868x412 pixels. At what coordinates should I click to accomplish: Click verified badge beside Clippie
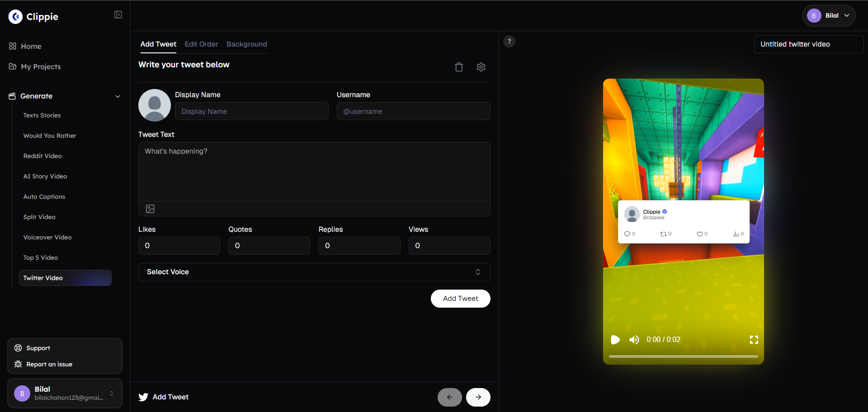[x=665, y=211]
